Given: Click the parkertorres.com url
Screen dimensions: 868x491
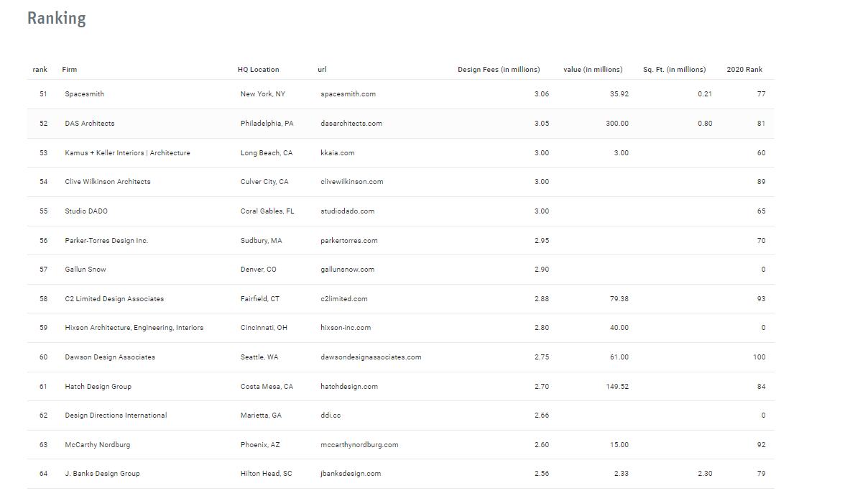Looking at the screenshot, I should point(349,241).
